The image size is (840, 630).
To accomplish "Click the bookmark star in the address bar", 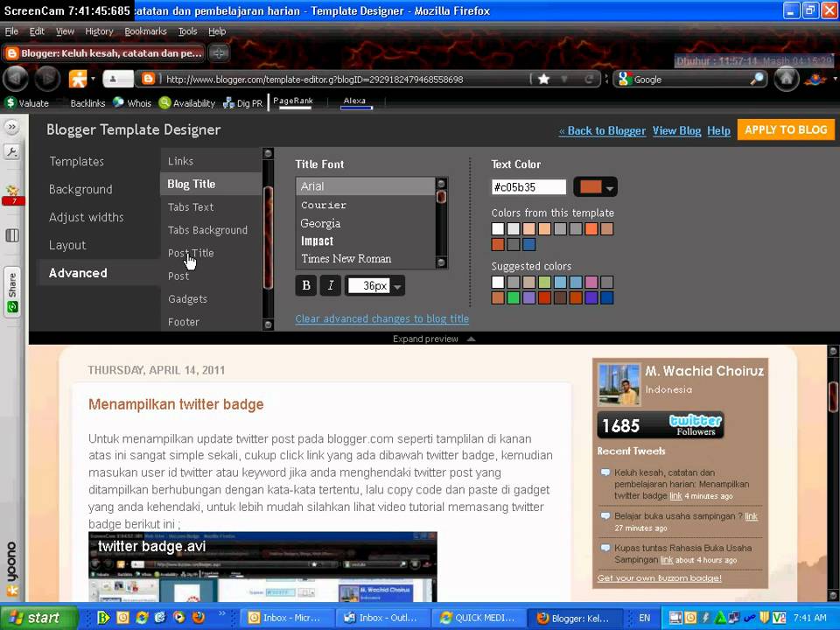I will pos(543,80).
